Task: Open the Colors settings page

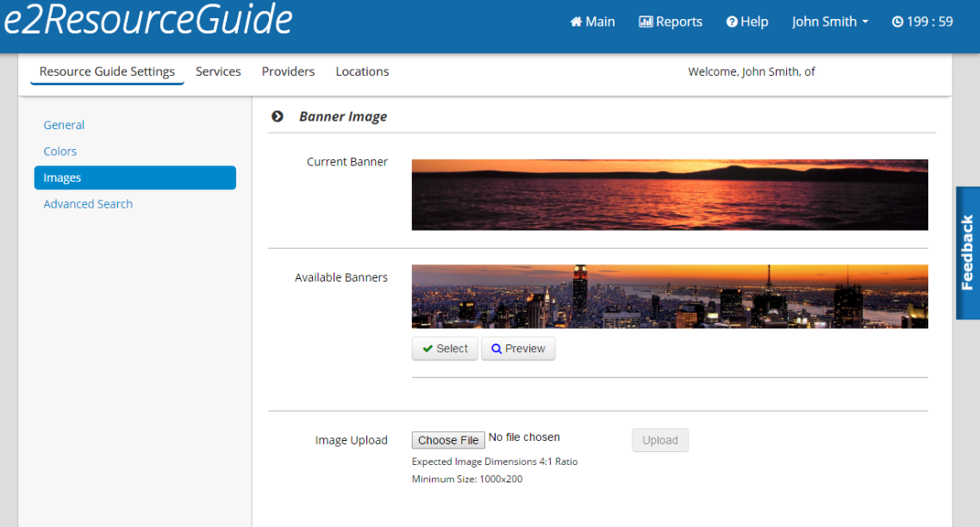Action: [60, 152]
